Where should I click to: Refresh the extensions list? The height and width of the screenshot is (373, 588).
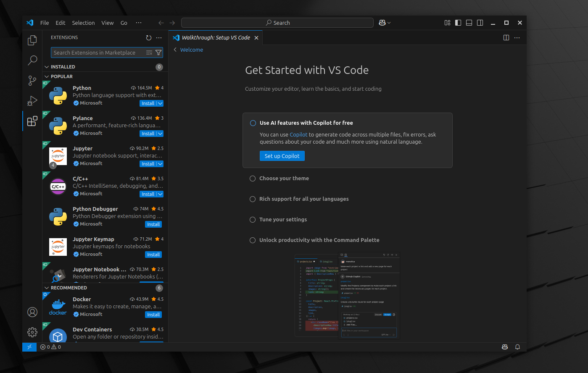pos(148,38)
